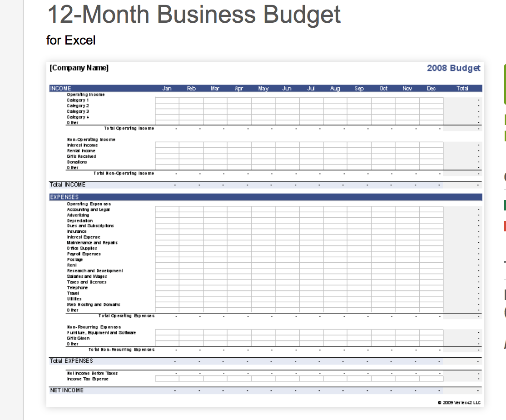
Task: Select the Dec column header
Action: 431,88
